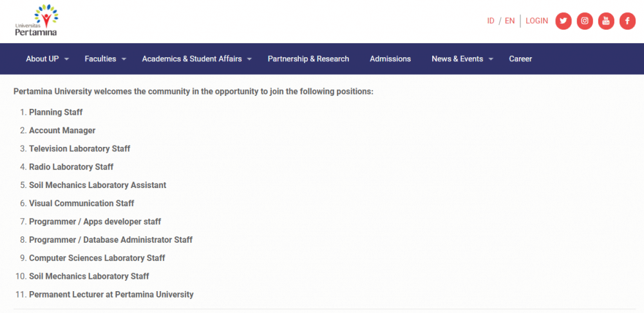Open the Twitter social icon
Screen dimensions: 644x313
pos(563,21)
